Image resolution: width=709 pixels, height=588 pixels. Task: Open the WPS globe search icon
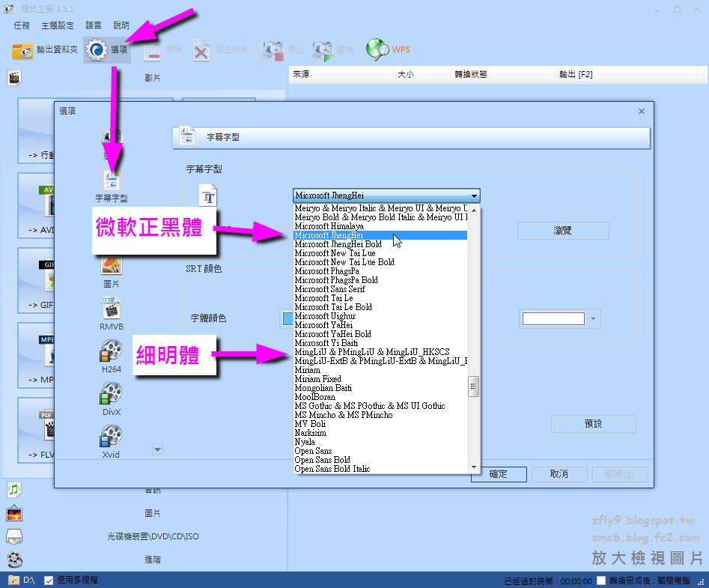(377, 49)
